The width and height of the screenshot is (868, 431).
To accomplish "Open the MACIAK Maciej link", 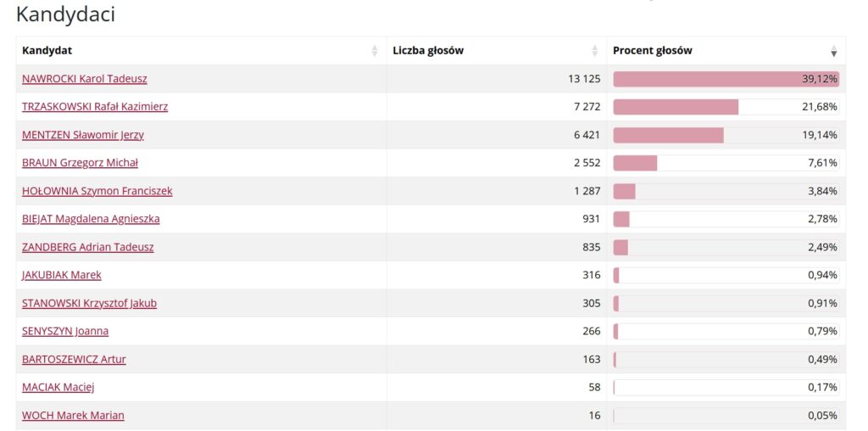I will [x=58, y=387].
